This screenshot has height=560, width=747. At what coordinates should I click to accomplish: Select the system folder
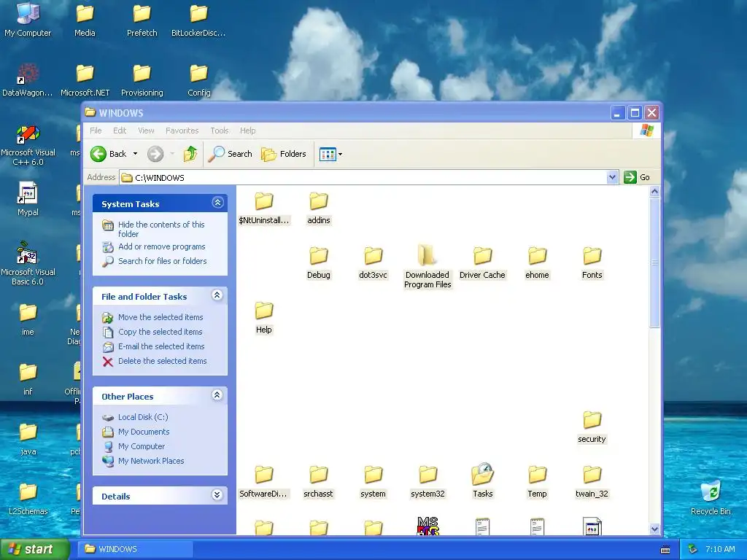coord(373,482)
